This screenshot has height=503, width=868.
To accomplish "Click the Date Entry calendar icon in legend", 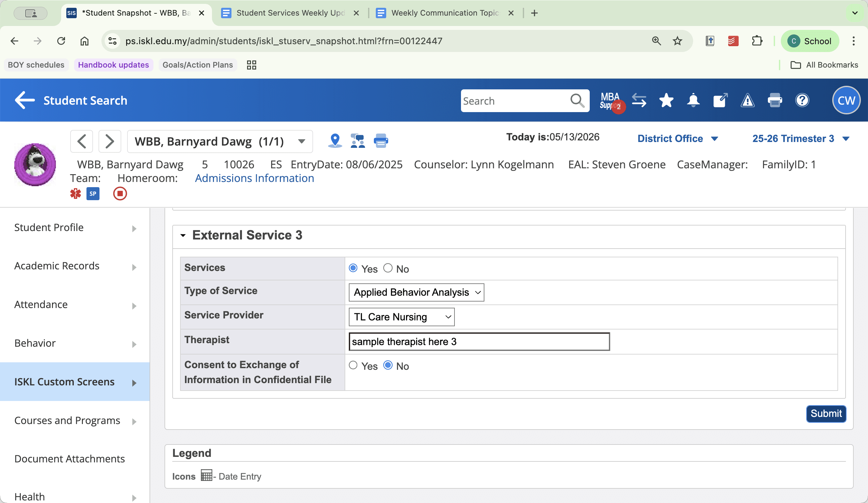I will coord(206,475).
